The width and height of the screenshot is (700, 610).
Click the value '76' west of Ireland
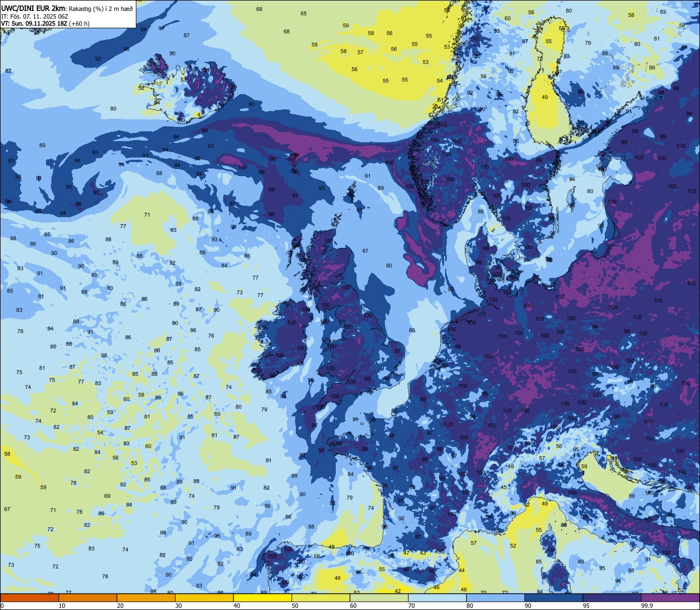click(211, 335)
